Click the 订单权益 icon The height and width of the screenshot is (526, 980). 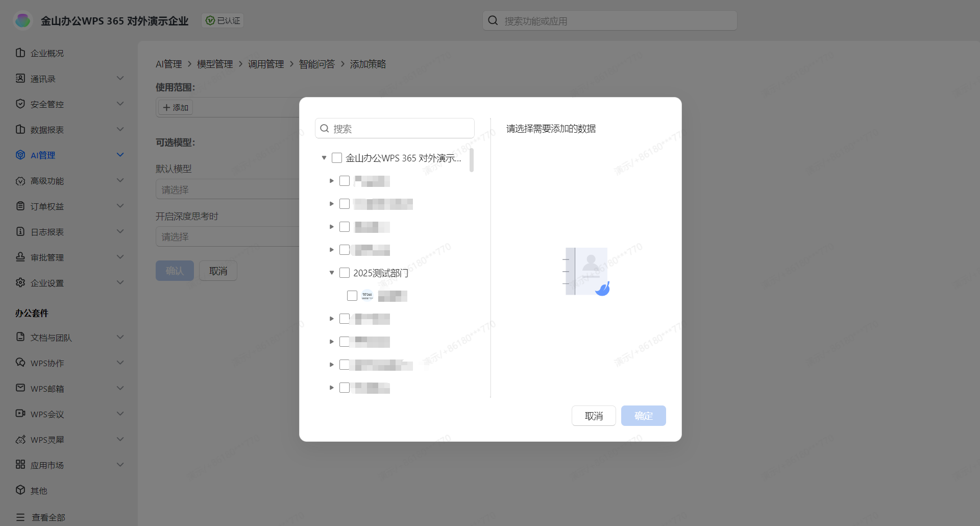click(x=20, y=206)
